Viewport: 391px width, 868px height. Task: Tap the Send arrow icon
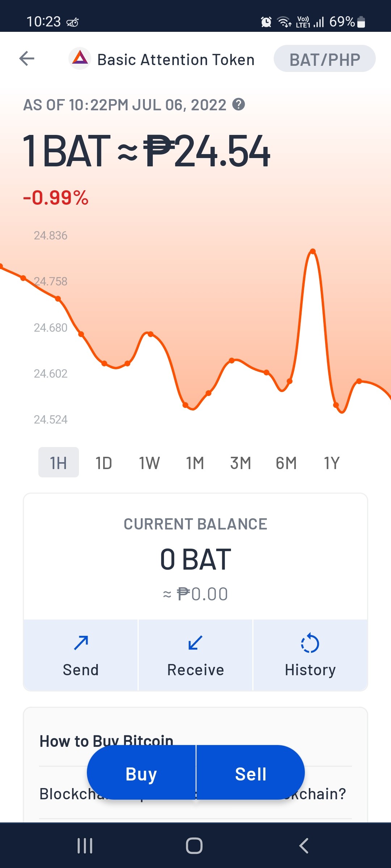(81, 643)
